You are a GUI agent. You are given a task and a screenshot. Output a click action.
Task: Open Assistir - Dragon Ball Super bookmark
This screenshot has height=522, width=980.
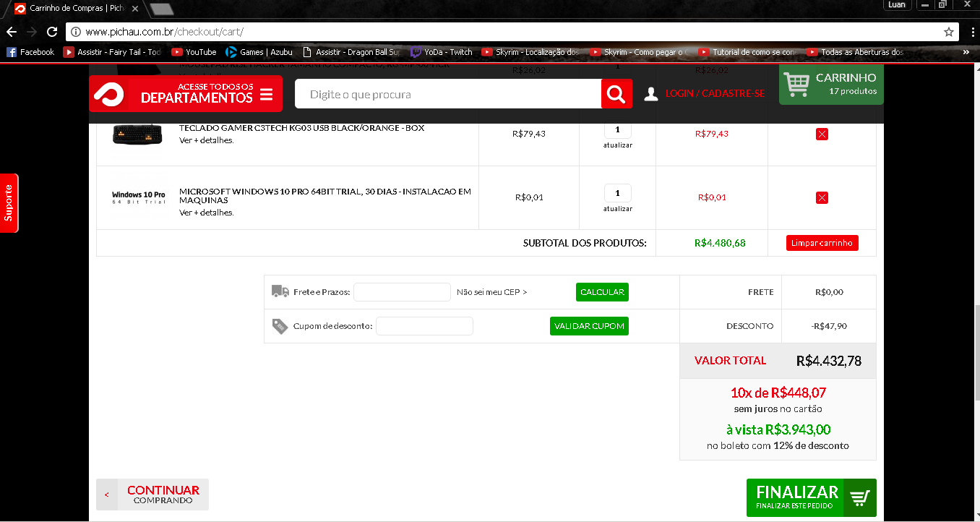[x=351, y=52]
